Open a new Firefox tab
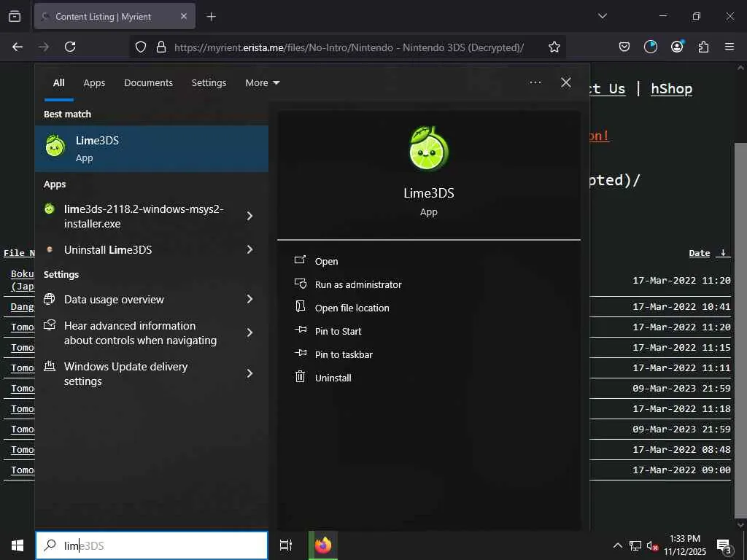 [x=211, y=17]
